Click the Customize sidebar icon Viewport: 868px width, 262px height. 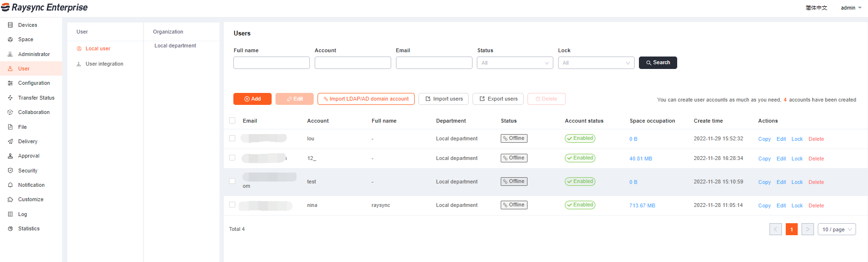(10, 199)
